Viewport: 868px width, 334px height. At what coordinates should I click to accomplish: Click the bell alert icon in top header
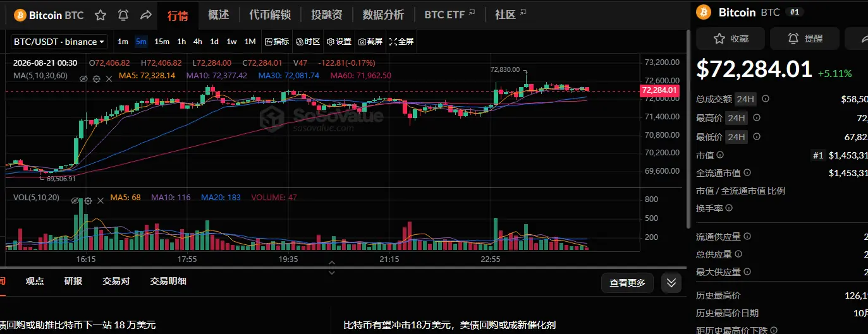pos(123,15)
